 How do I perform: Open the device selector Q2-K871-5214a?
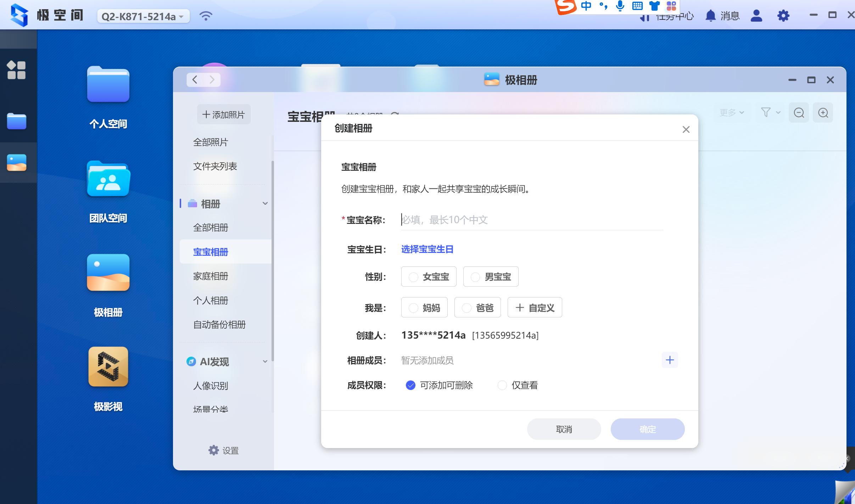click(x=142, y=16)
